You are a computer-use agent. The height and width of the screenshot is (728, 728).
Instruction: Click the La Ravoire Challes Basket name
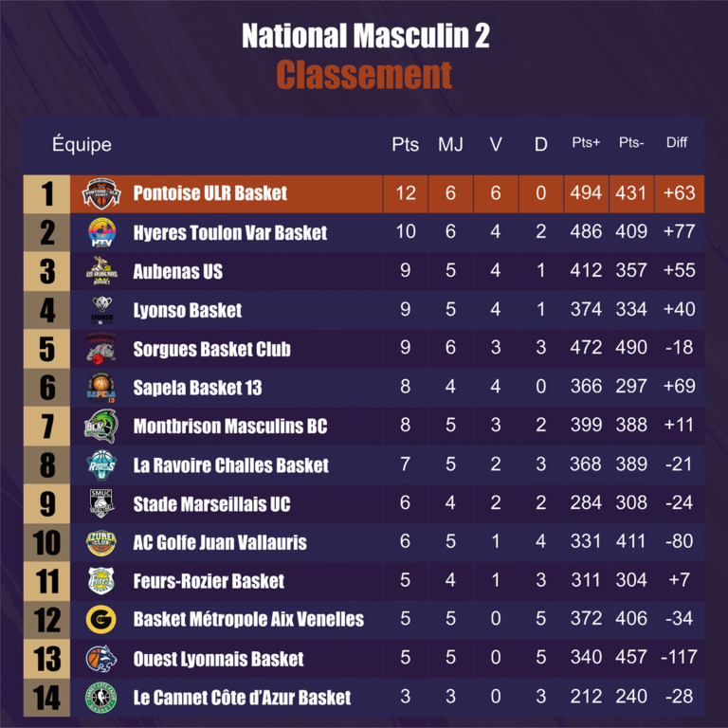click(x=230, y=465)
